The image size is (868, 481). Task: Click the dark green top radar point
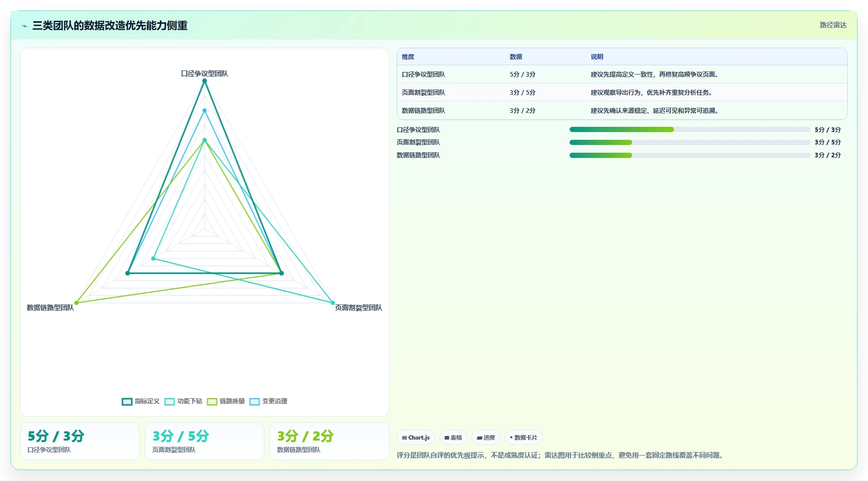(204, 81)
